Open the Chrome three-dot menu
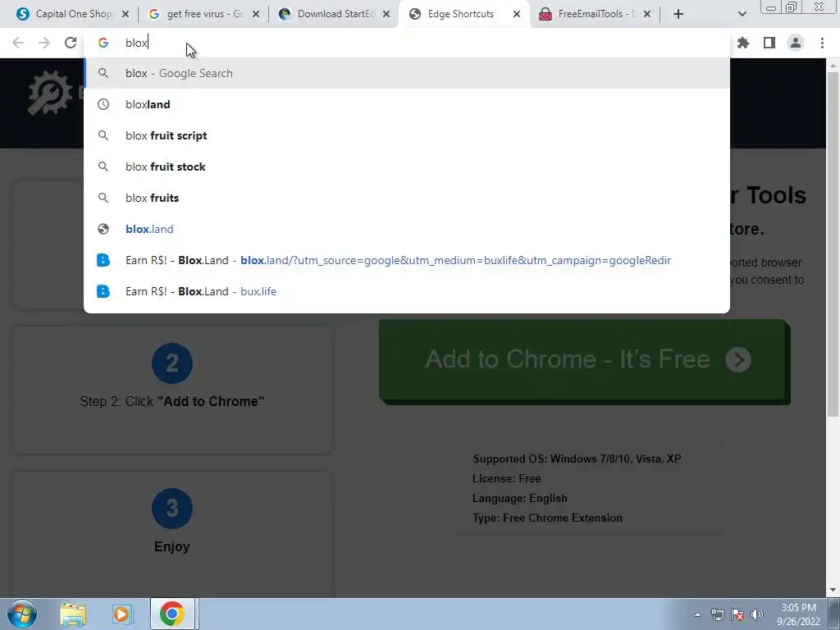This screenshot has width=840, height=630. pyautogui.click(x=822, y=43)
